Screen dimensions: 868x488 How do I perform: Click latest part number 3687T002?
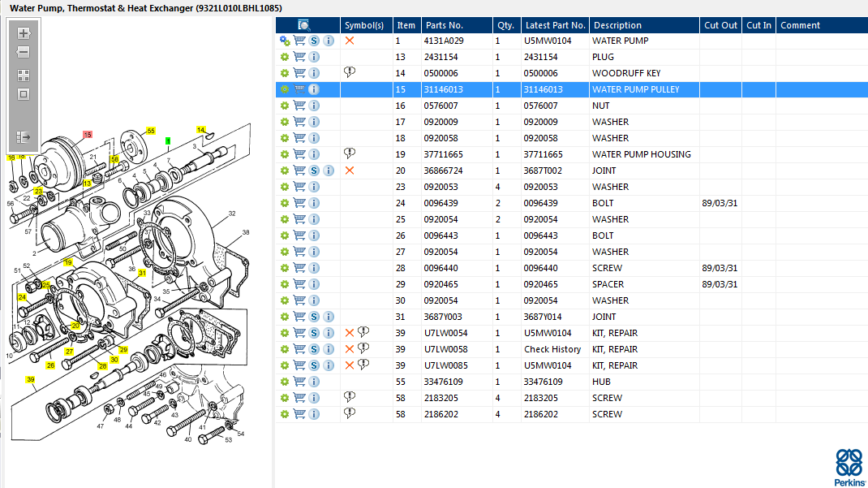click(543, 171)
